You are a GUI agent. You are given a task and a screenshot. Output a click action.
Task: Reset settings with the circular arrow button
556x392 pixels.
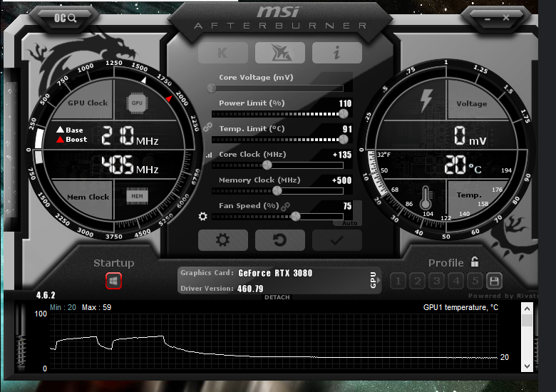pyautogui.click(x=279, y=240)
